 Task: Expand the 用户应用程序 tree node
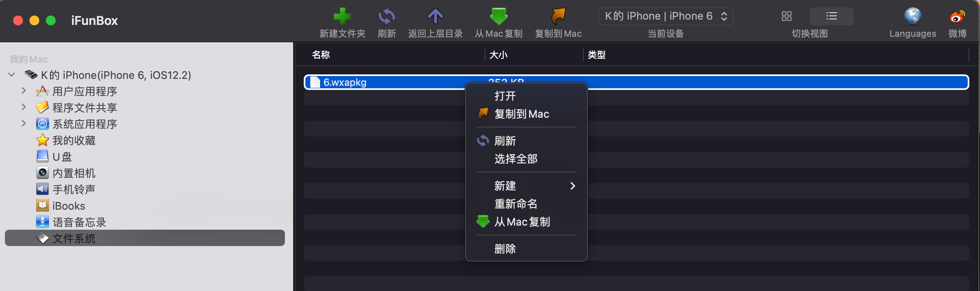click(23, 91)
